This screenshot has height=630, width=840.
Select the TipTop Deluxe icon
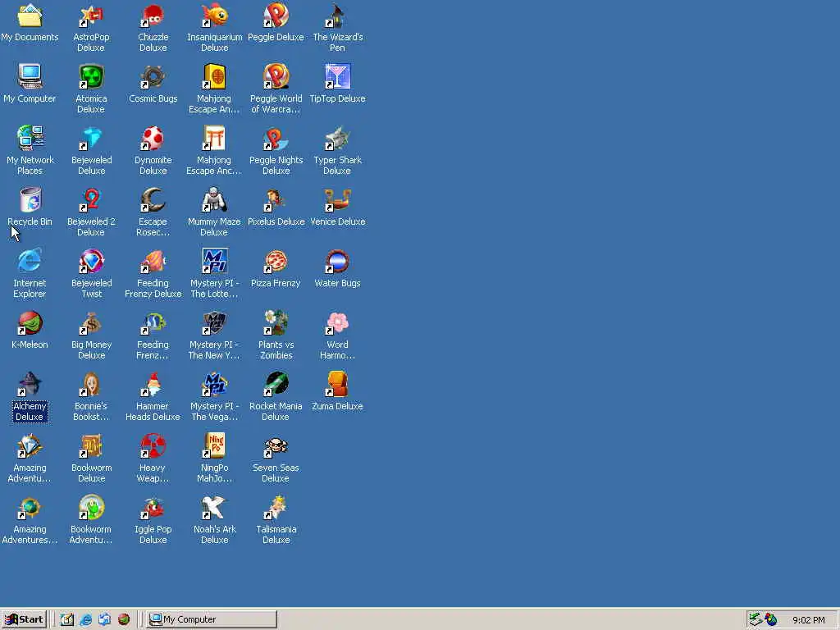click(338, 76)
